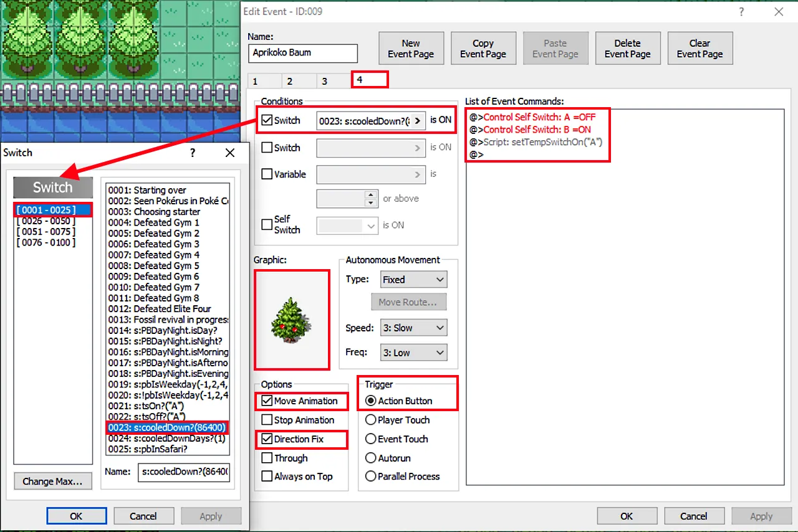The width and height of the screenshot is (798, 532).
Task: Select switch 0021: s:tsOn?("A")
Action: [x=168, y=406]
